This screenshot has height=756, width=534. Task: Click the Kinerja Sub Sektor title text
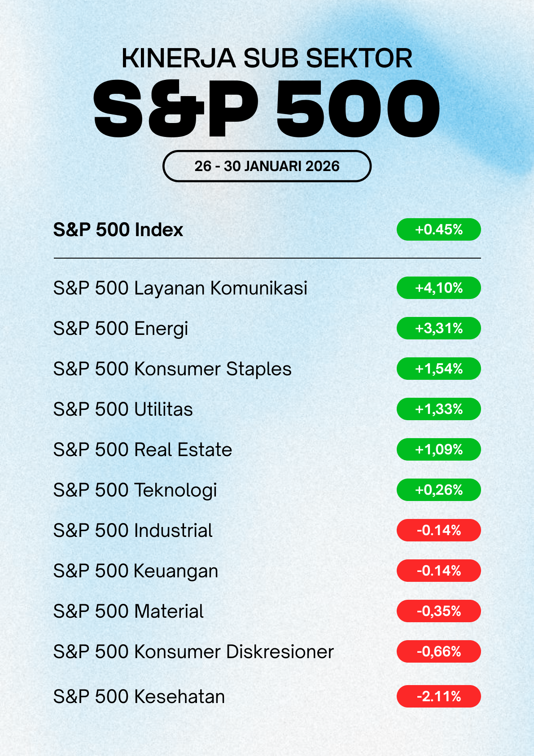coord(267,58)
